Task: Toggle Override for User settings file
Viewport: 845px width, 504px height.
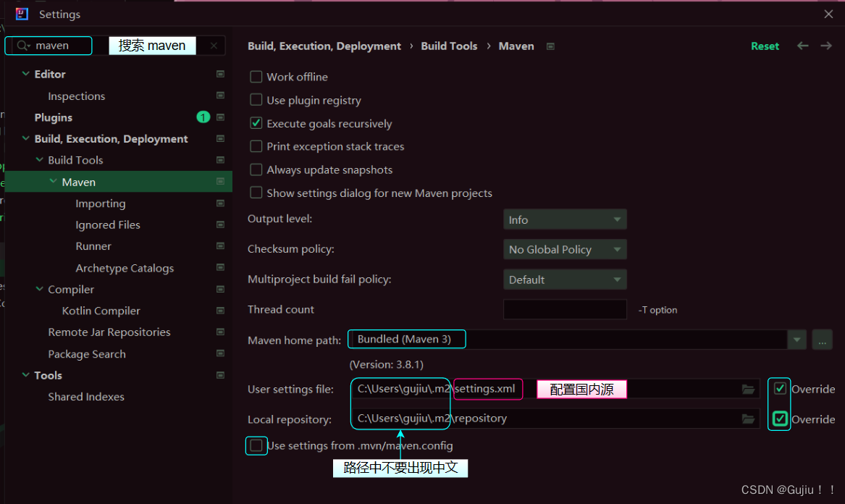Action: coord(780,388)
